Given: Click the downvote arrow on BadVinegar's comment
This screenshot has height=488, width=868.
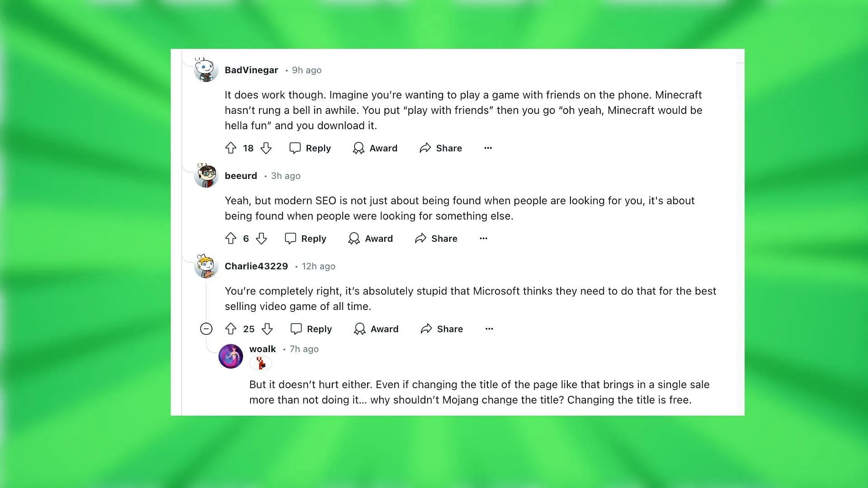Looking at the screenshot, I should (x=267, y=148).
